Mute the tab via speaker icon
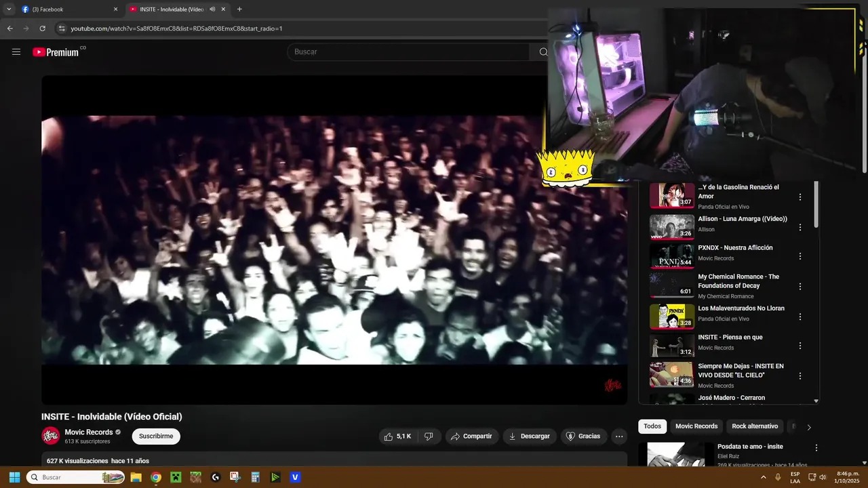Screen dimensions: 868x488 (212, 9)
